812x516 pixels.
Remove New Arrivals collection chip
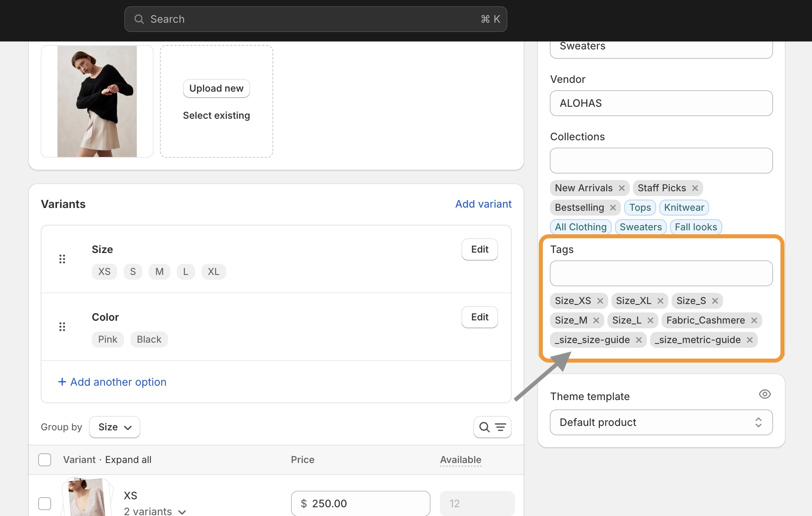tap(622, 188)
